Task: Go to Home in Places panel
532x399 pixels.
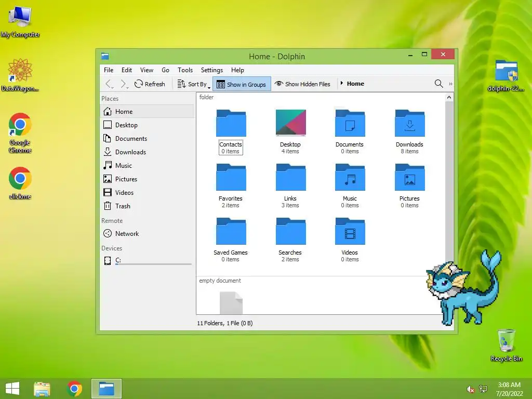Action: 147,111
